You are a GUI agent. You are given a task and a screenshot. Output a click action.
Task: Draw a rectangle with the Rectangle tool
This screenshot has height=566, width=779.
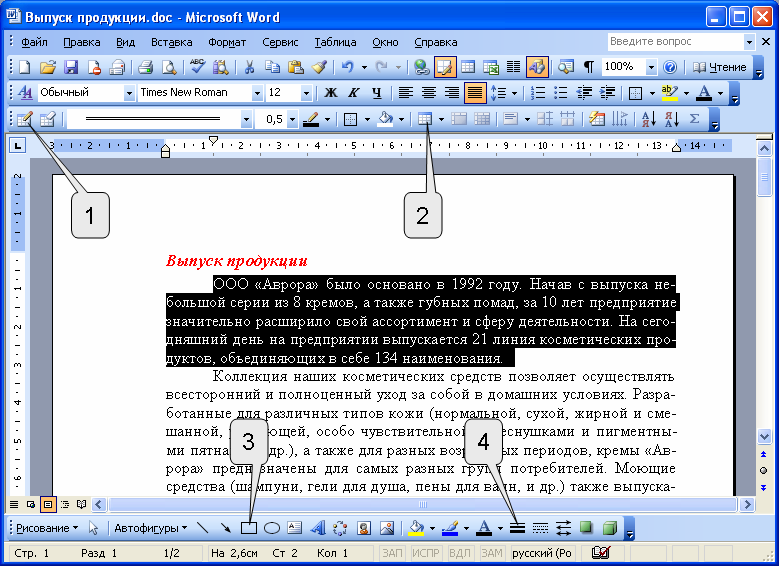click(248, 528)
